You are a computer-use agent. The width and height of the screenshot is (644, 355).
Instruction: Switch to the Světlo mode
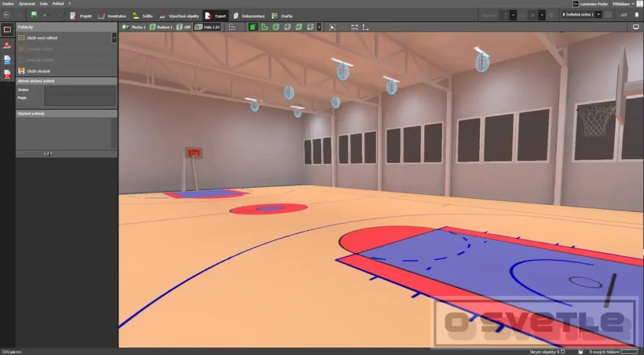pyautogui.click(x=142, y=16)
